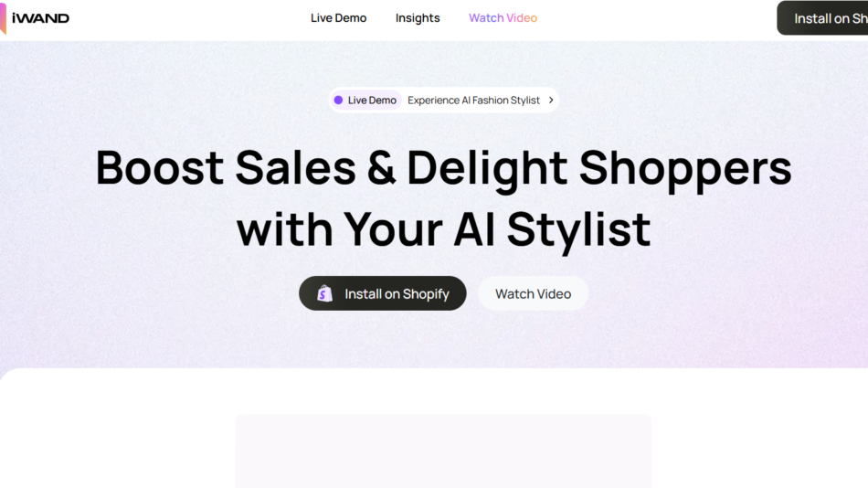This screenshot has height=488, width=868.
Task: Click the iWAND wordmark in header
Action: point(40,18)
